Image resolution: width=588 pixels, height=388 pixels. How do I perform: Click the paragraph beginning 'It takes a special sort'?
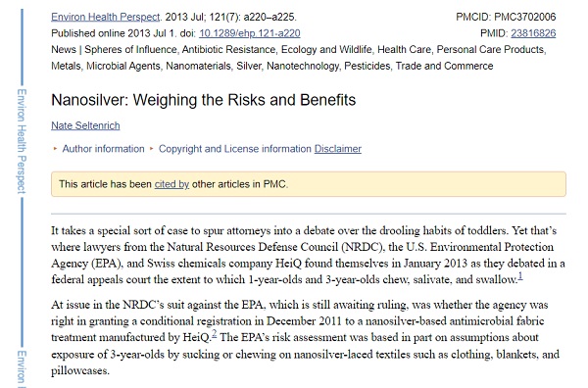309,255
